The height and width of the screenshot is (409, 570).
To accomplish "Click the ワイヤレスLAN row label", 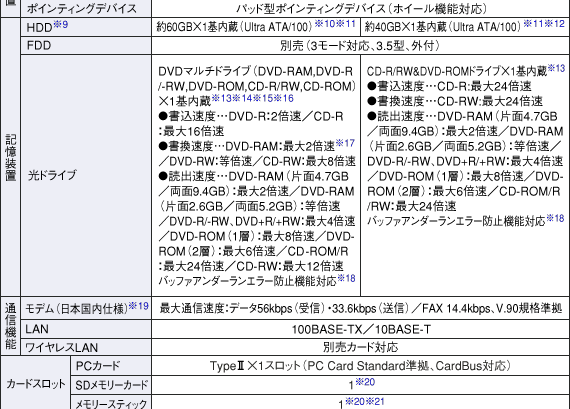I will [61, 348].
